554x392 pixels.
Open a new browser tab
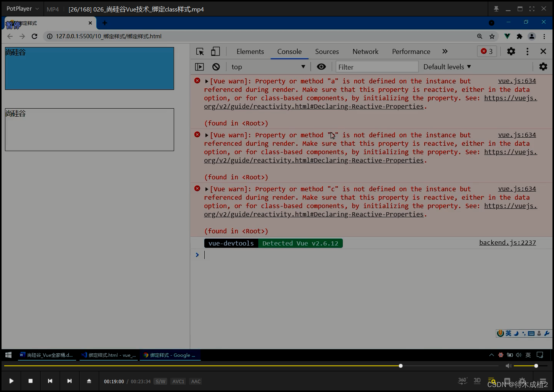click(x=104, y=23)
